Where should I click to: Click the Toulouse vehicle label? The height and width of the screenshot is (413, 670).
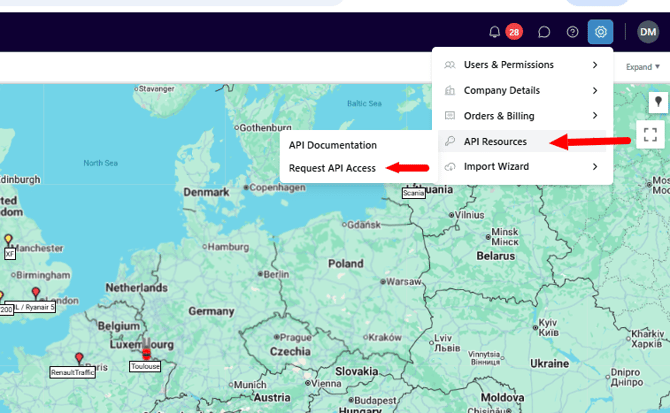[145, 366]
